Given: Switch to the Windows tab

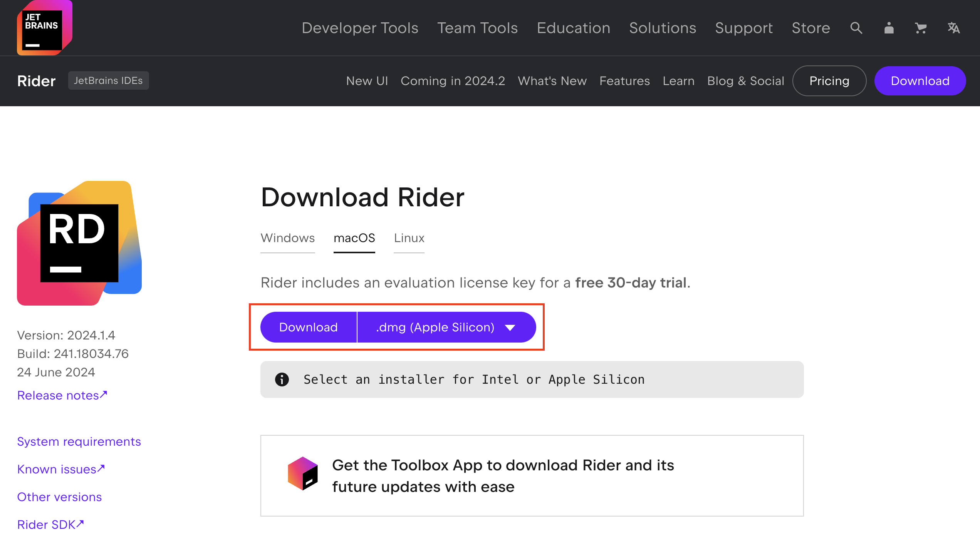Looking at the screenshot, I should click(288, 238).
